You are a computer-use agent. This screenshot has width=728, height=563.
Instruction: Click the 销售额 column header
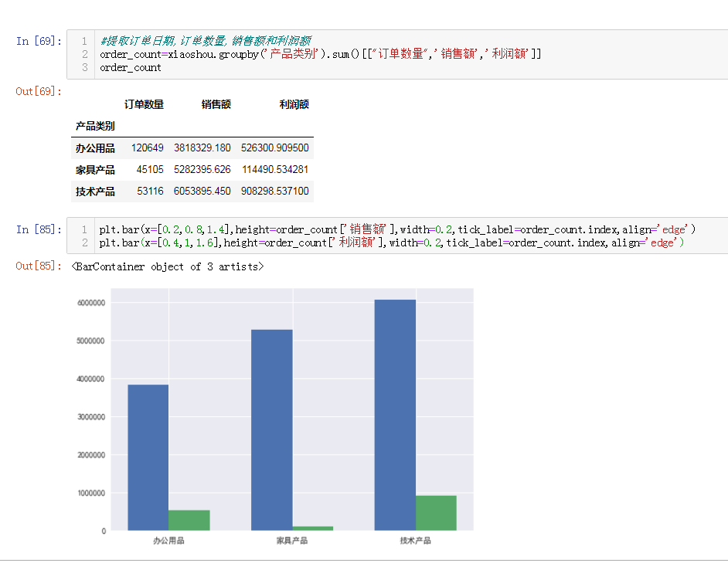[216, 104]
